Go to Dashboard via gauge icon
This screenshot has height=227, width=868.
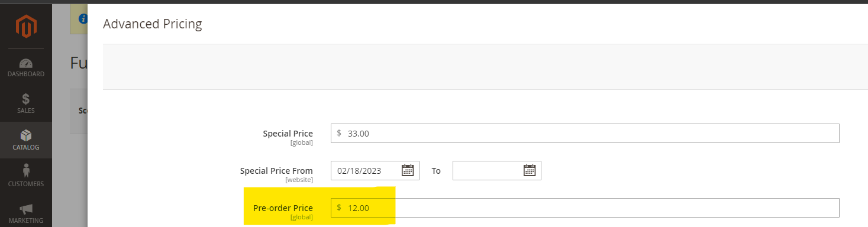[26, 67]
